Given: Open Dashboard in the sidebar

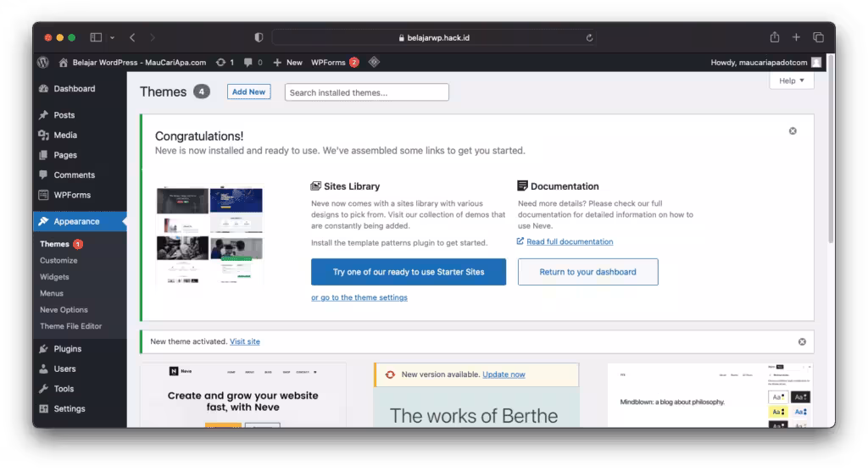Looking at the screenshot, I should 80,89.
